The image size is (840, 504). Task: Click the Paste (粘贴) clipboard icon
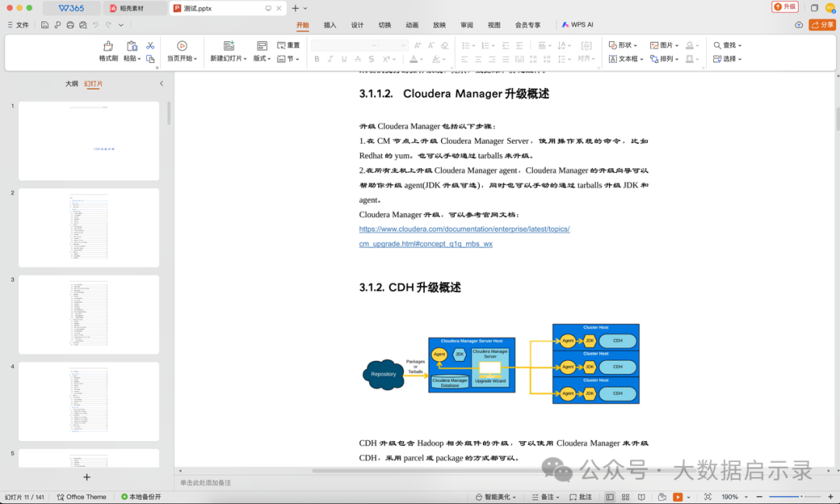click(131, 46)
